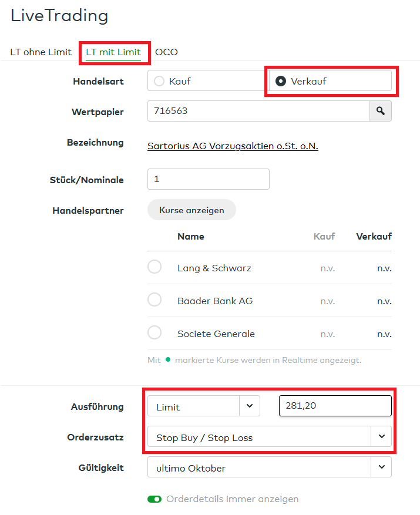Click the Verkauf column header
The height and width of the screenshot is (515, 420).
coord(374,237)
